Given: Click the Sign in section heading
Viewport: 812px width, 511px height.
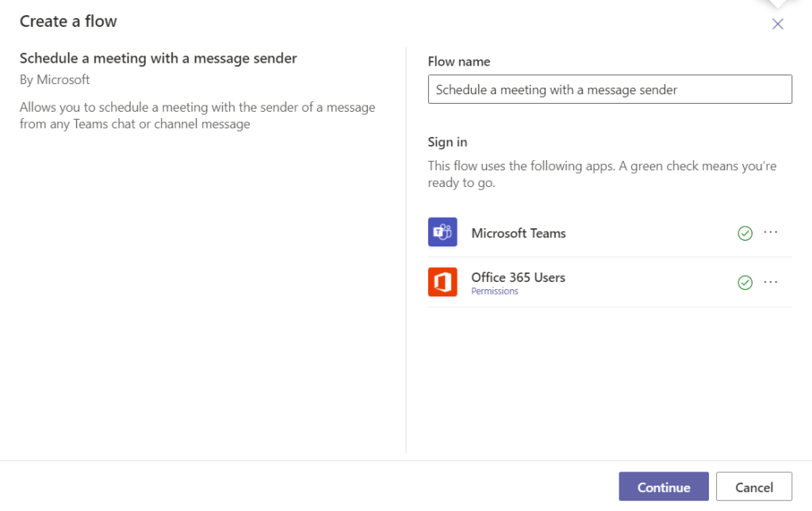Looking at the screenshot, I should pyautogui.click(x=447, y=142).
